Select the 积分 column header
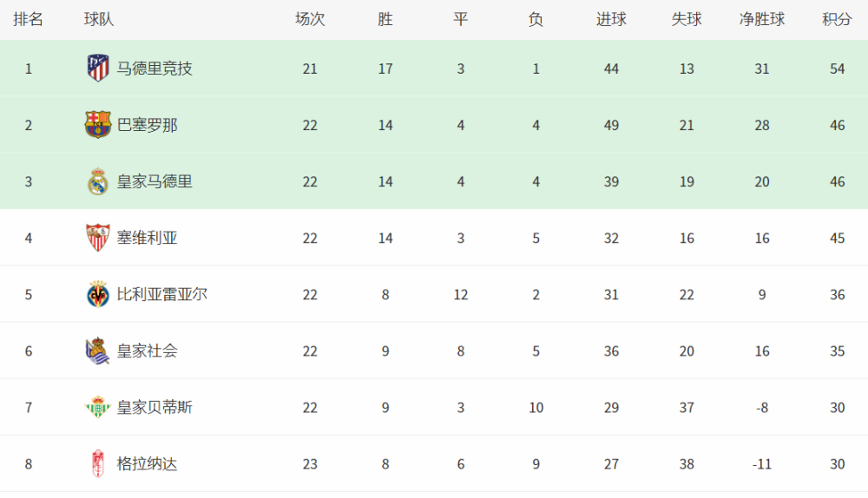The width and height of the screenshot is (868, 498). click(837, 19)
